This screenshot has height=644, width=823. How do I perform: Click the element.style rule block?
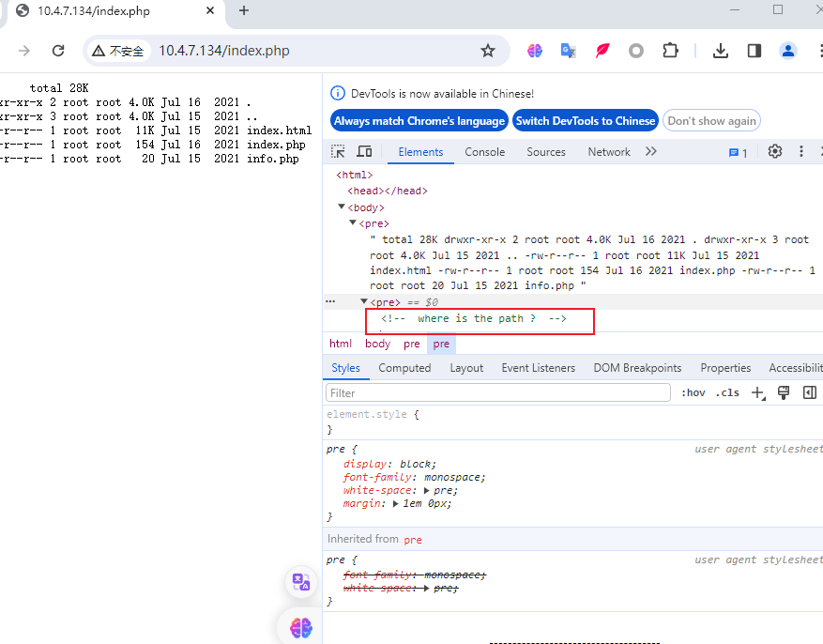[x=572, y=422]
